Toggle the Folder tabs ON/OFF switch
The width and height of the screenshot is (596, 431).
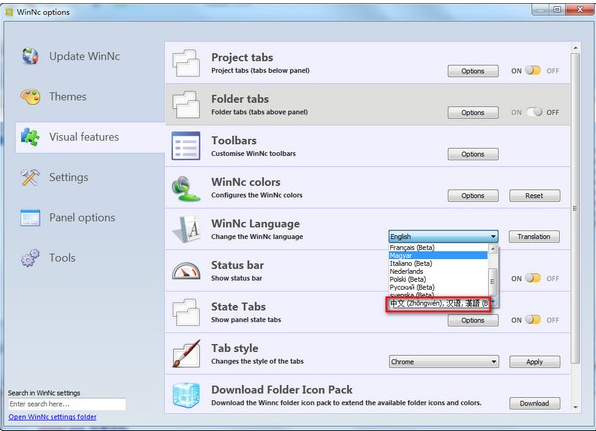coord(534,112)
